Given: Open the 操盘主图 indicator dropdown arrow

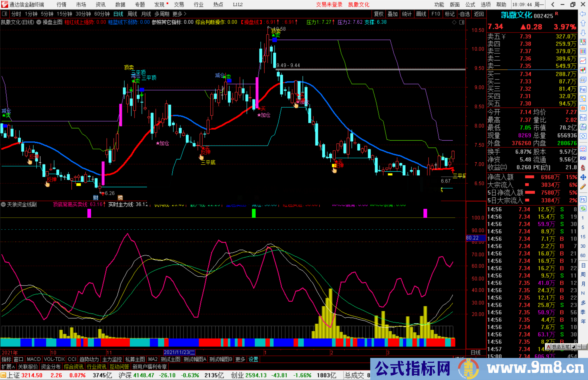Looking at the screenshot, I should (x=39, y=22).
